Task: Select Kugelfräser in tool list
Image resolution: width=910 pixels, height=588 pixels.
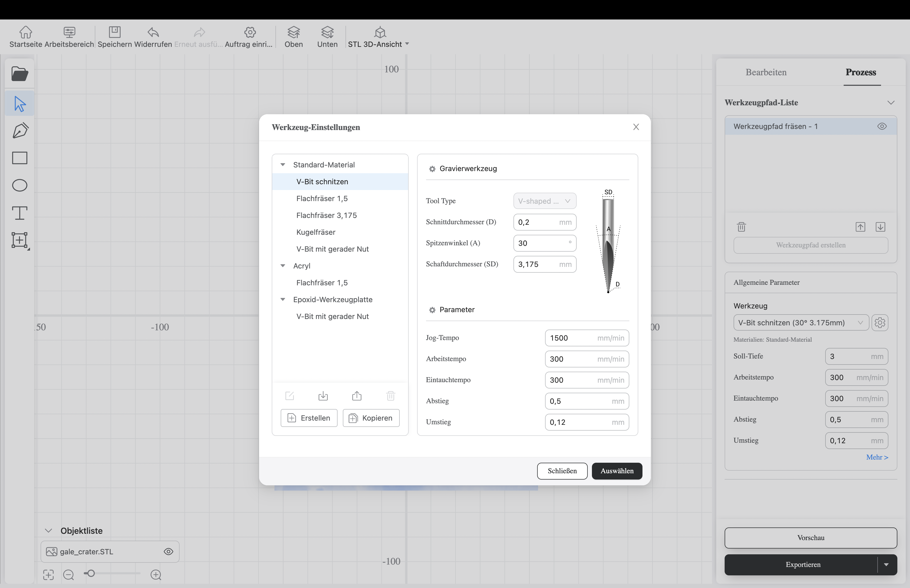Action: (x=316, y=232)
